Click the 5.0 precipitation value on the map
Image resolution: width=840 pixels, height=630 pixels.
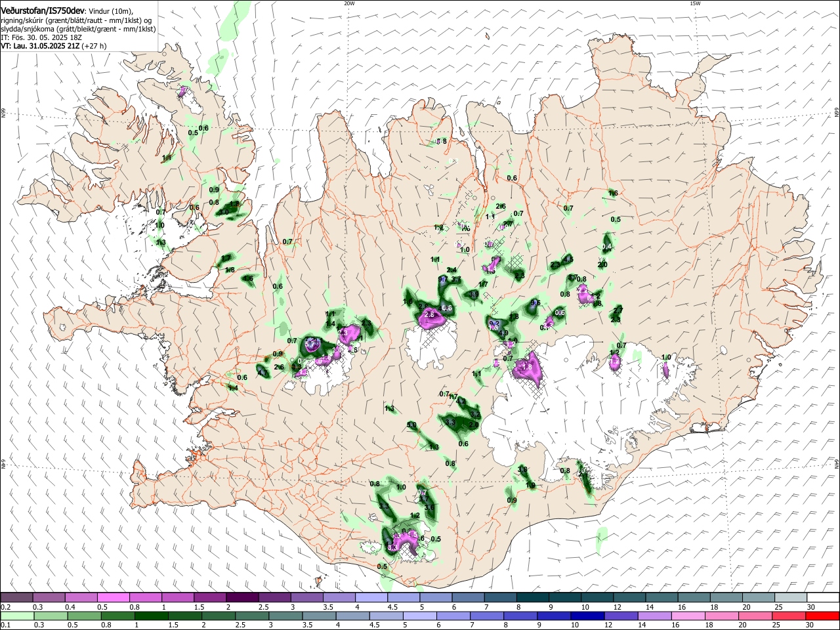(x=411, y=425)
